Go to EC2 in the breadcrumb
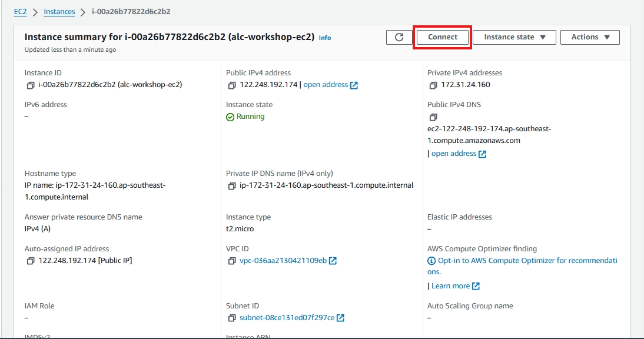 pyautogui.click(x=21, y=12)
